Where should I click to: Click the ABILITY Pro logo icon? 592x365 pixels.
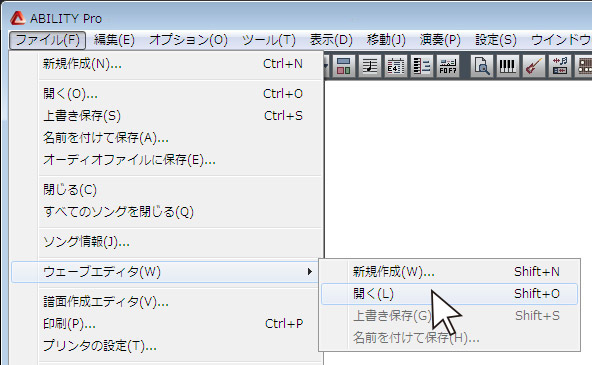click(17, 18)
